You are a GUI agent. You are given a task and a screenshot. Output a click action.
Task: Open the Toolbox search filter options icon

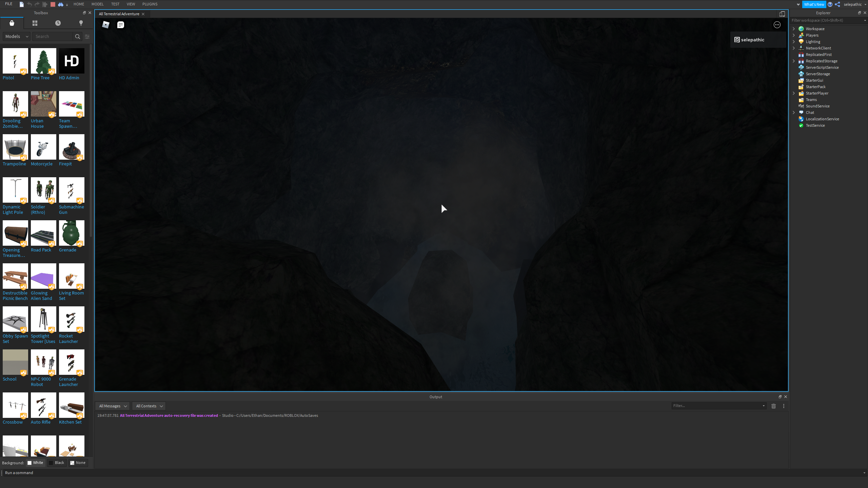[87, 37]
